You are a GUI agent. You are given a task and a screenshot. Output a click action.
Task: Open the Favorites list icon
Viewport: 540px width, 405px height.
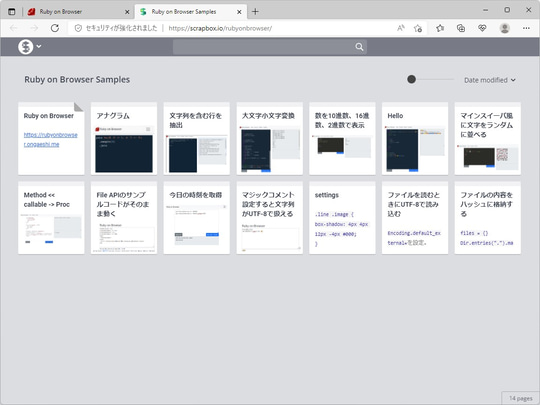[440, 28]
